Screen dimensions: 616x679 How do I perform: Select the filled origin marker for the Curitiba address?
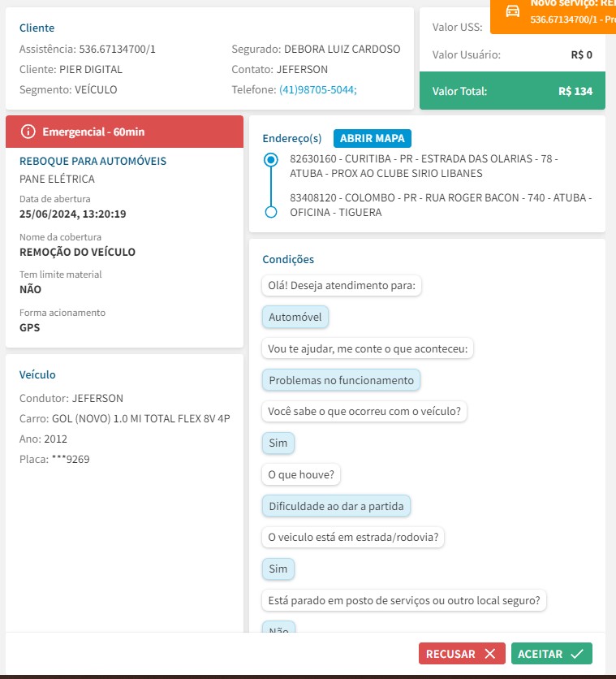click(x=271, y=160)
